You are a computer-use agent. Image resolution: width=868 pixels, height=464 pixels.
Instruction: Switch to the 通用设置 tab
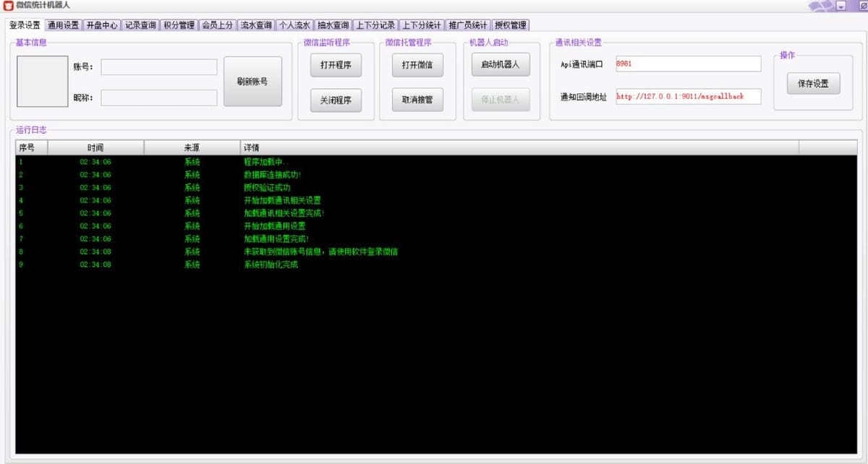click(x=64, y=25)
